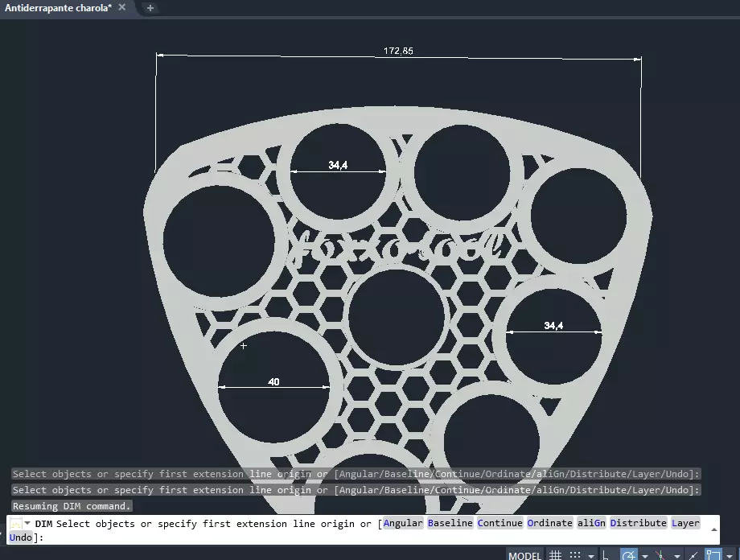Choose Continue option in DIM command
Screen dimensions: 740x560
(499, 523)
